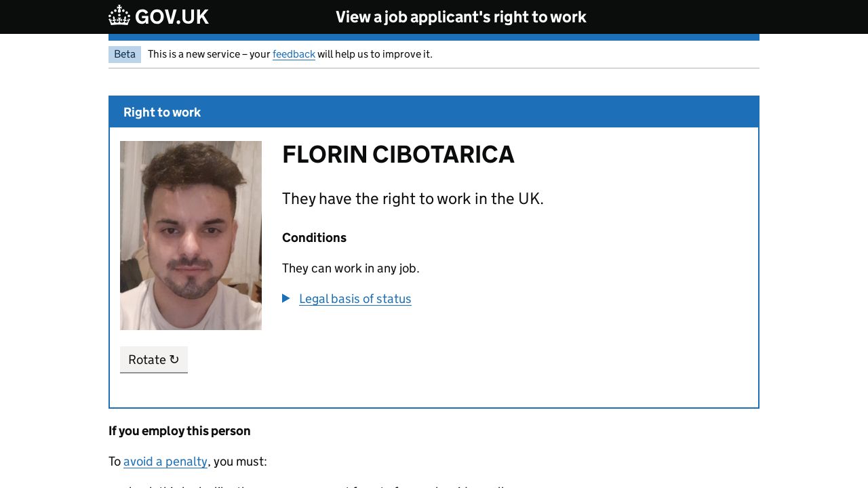Click the name heading FLORIN CIBOTARICA
This screenshot has height=488, width=868.
pyautogui.click(x=398, y=155)
